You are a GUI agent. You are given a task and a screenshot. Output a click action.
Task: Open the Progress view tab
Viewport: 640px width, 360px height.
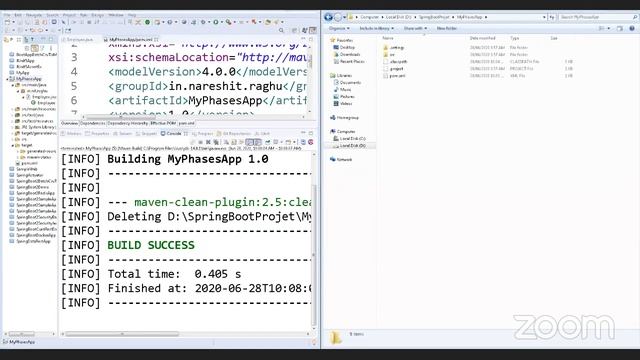tap(202, 133)
